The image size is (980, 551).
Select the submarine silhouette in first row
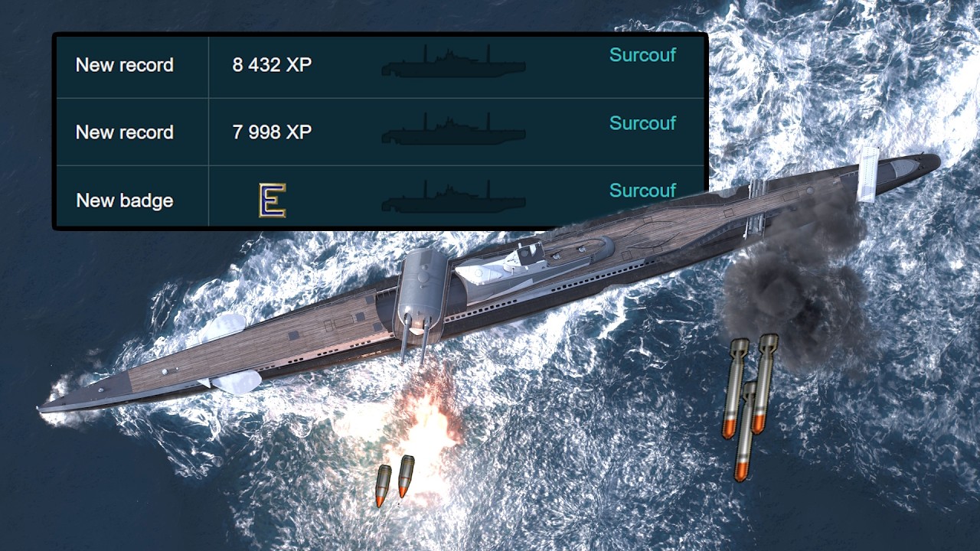(453, 62)
